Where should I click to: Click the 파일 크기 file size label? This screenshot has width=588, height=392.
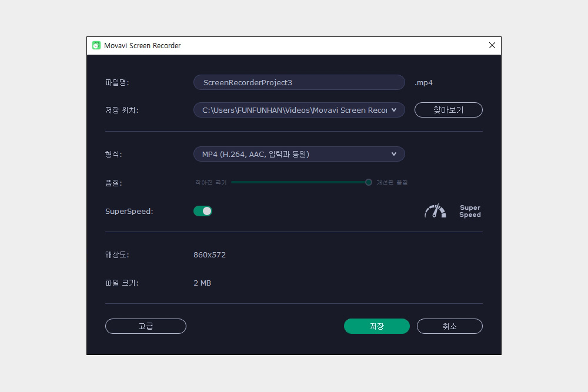click(x=122, y=283)
